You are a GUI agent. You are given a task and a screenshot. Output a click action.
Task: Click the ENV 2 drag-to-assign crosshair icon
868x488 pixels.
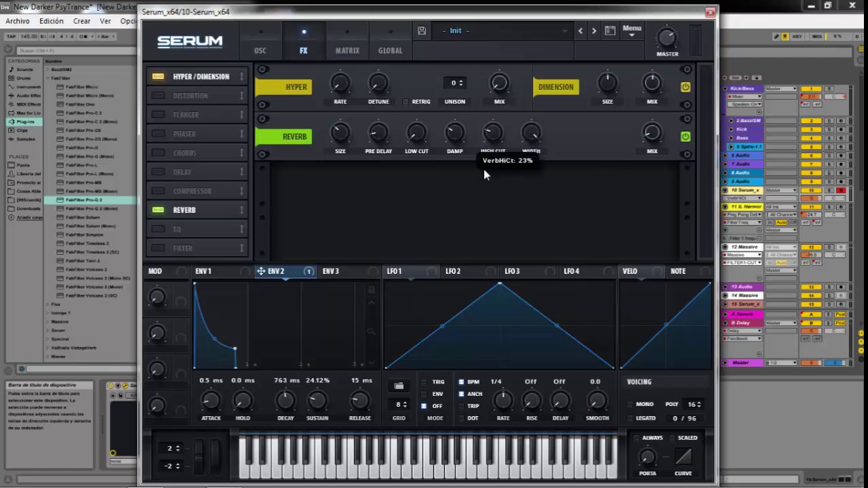[x=260, y=271]
